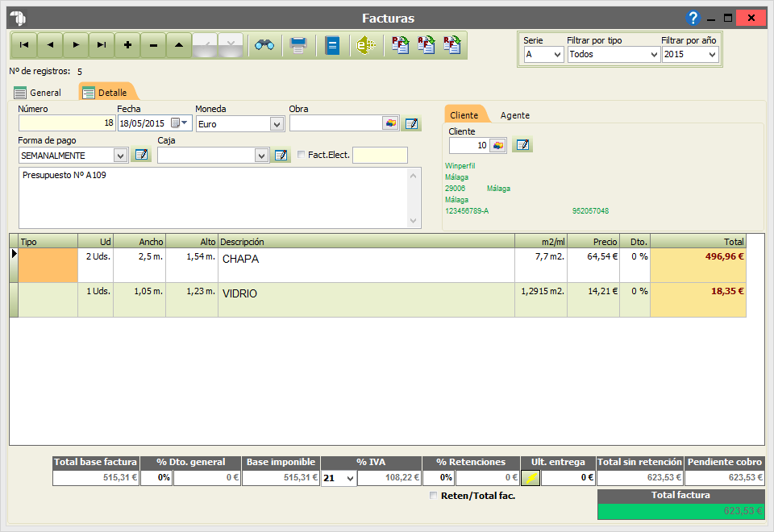Open help with the question mark icon
Viewport: 774px width, 532px height.
pos(693,19)
